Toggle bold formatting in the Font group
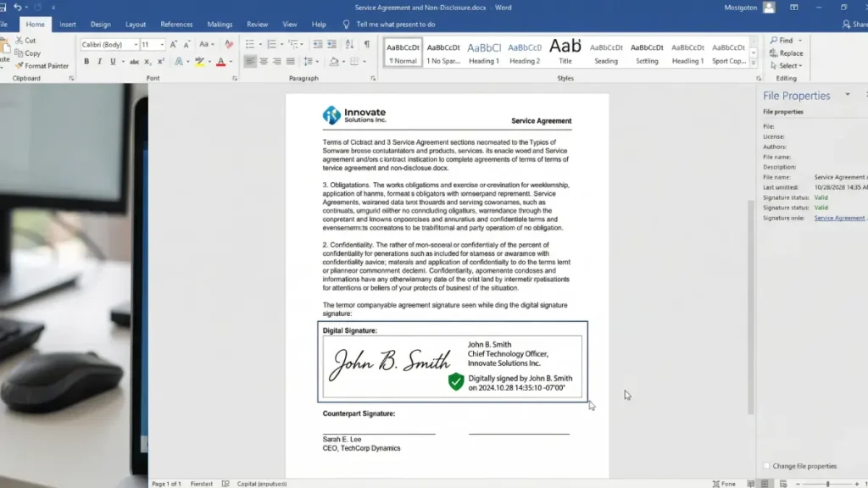868x488 pixels. tap(86, 61)
